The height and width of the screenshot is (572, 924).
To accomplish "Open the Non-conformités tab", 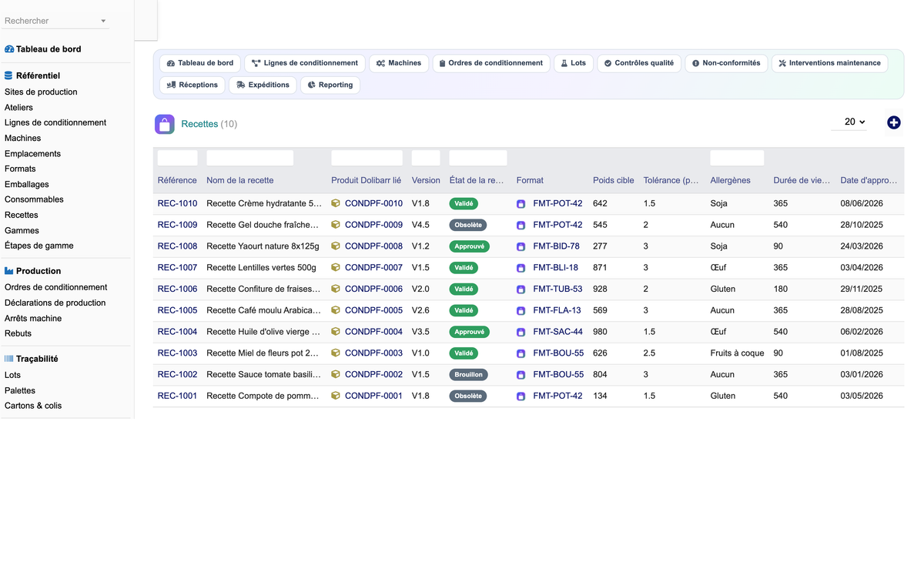I will pyautogui.click(x=726, y=63).
